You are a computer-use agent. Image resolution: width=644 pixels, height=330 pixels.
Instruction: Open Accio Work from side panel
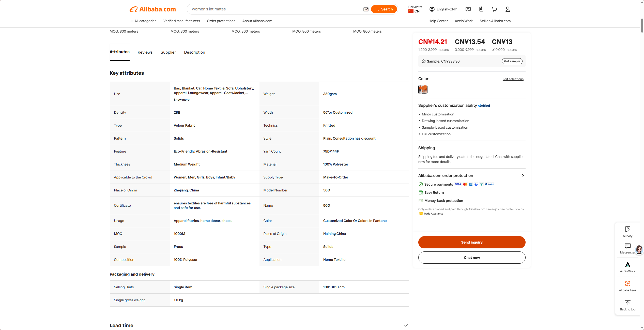627,267
